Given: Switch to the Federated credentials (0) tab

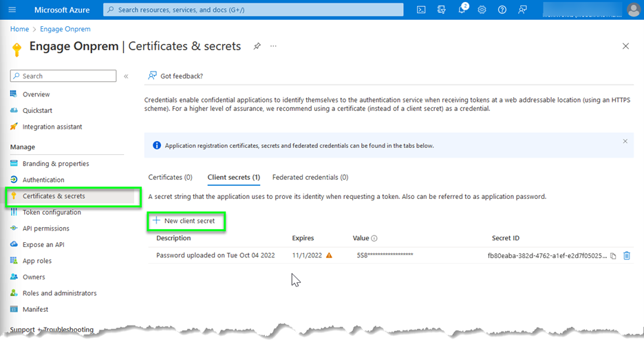Looking at the screenshot, I should tap(310, 178).
